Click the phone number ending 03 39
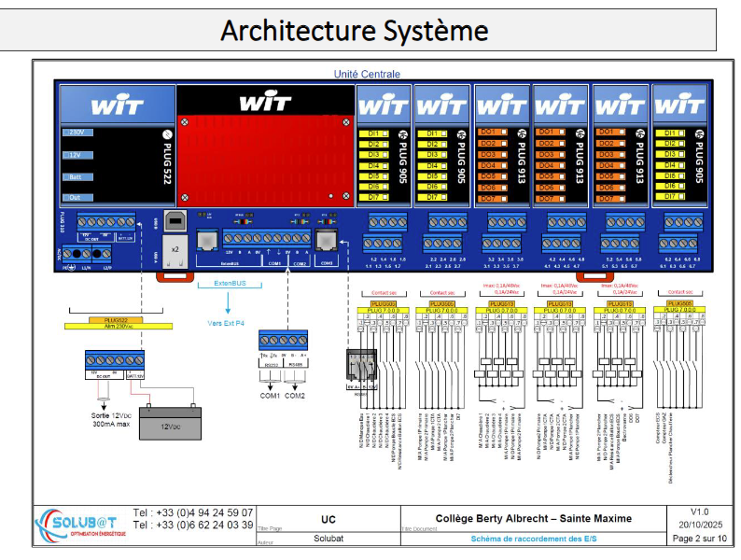This screenshot has height=560, width=741. [193, 525]
